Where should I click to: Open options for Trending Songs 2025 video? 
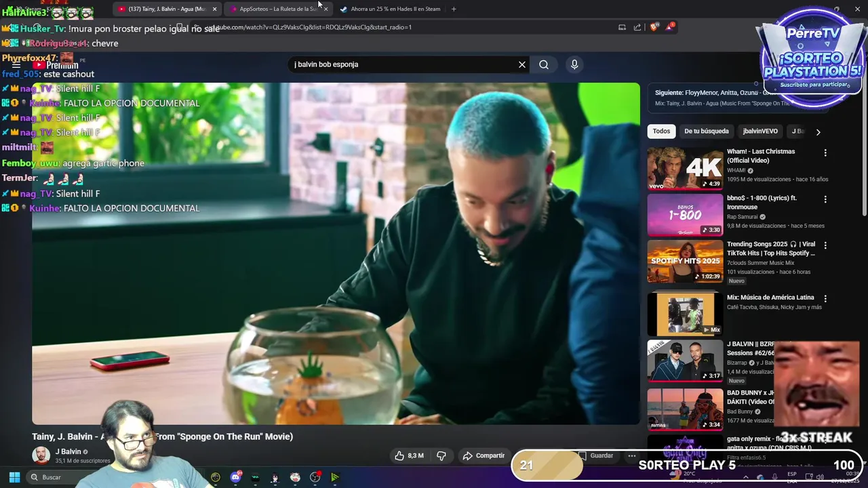[825, 245]
